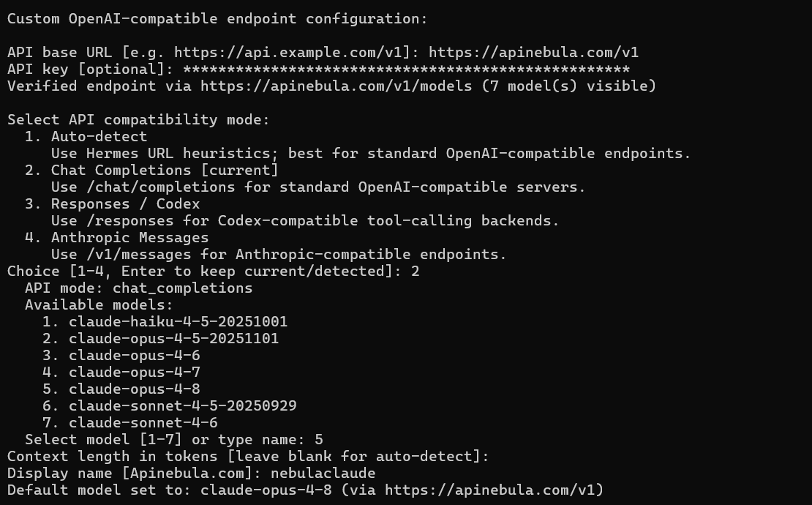Click the chat_completions API mode text
812x505 pixels.
[183, 288]
